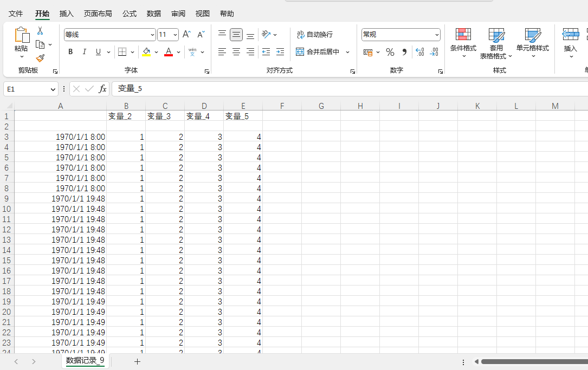The image size is (588, 370).
Task: Apply yellow fill color bucket
Action: click(146, 51)
